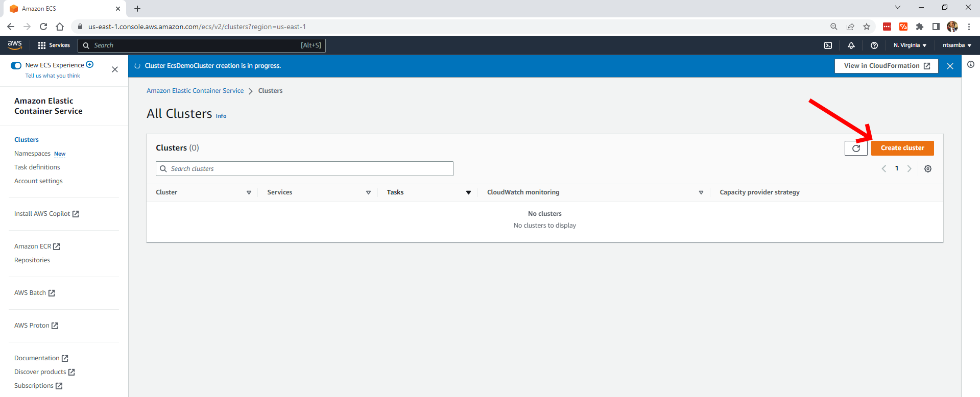This screenshot has height=397, width=980.
Task: Toggle the New ECS Experience switch
Action: pyautogui.click(x=16, y=65)
